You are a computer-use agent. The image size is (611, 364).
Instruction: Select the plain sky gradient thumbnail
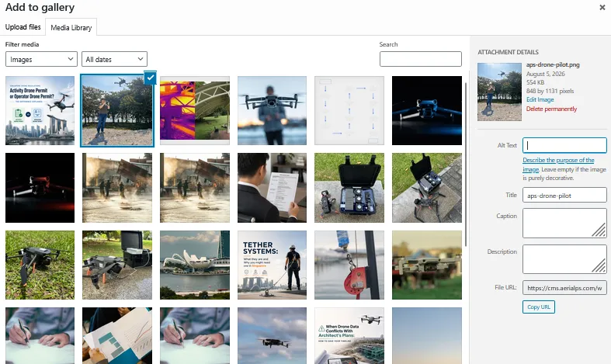click(x=427, y=335)
